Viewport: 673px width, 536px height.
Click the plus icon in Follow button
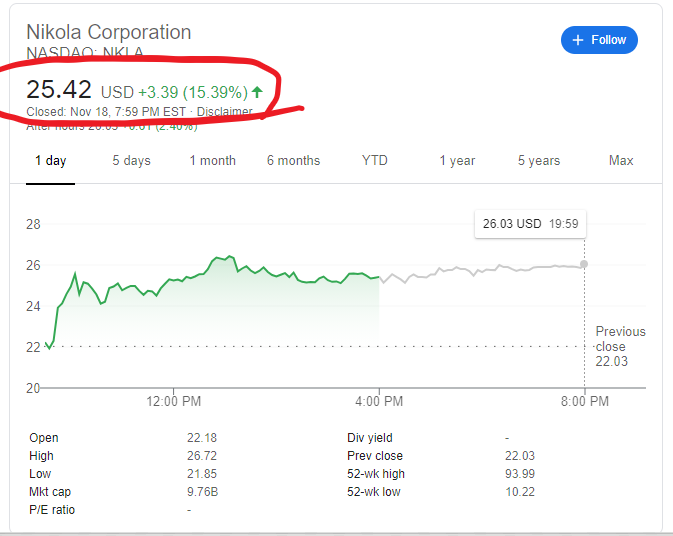(578, 40)
